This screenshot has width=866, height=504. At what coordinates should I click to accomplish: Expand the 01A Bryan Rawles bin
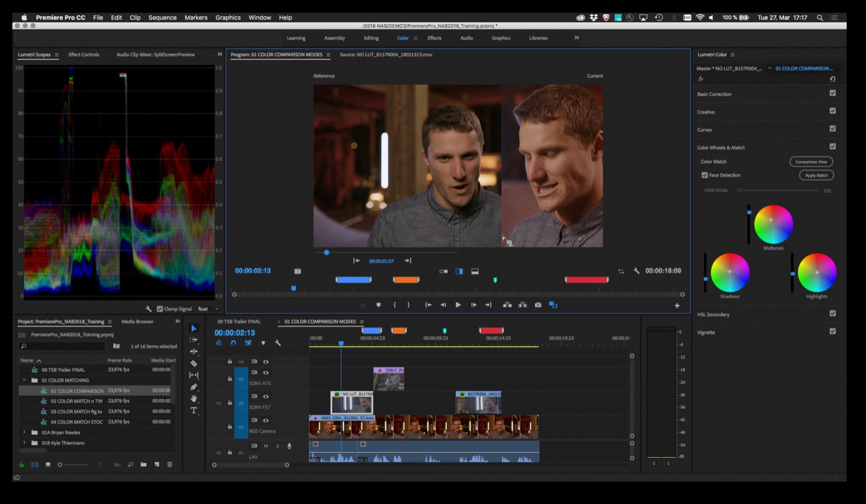(24, 432)
